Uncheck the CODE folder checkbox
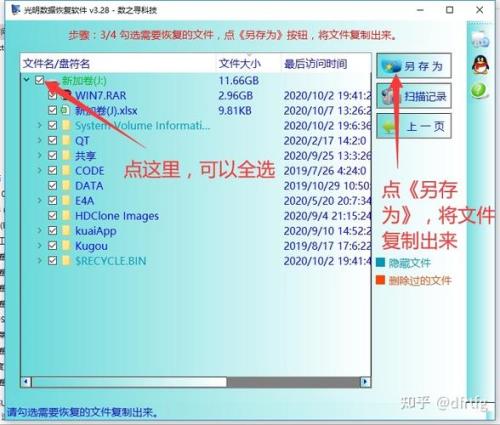The width and height of the screenshot is (500, 425). [52, 170]
